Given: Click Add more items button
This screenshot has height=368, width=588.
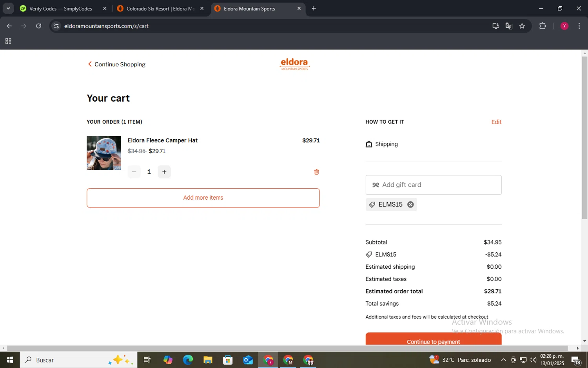Looking at the screenshot, I should pos(203,198).
